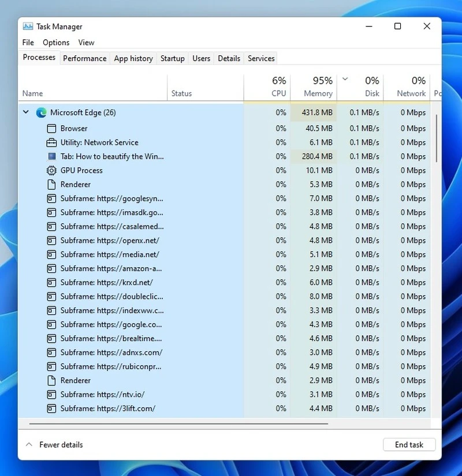The width and height of the screenshot is (462, 476).
Task: Click the End task button
Action: point(409,444)
